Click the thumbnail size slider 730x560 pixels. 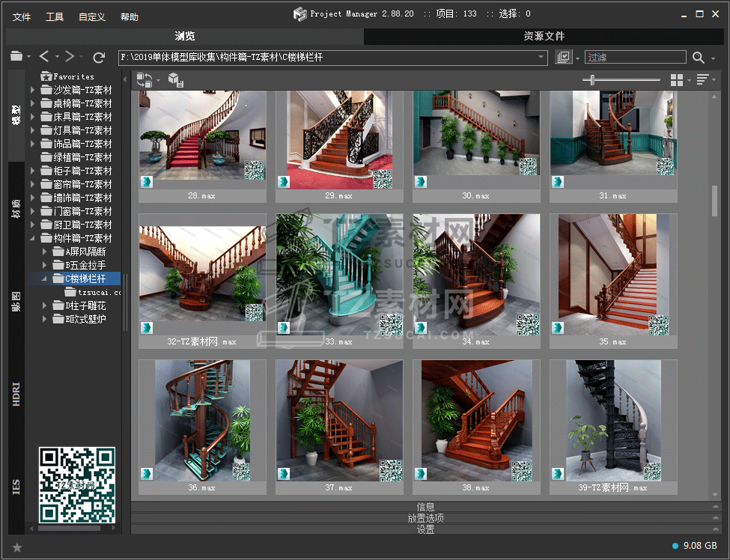(x=593, y=80)
